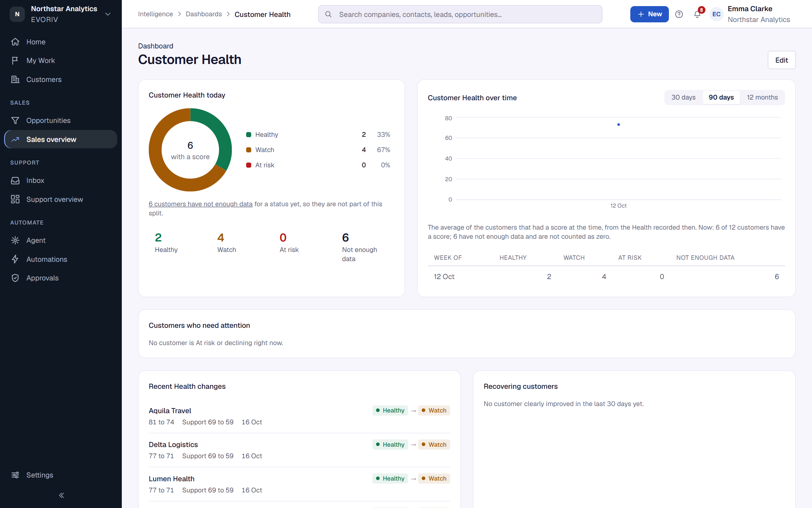Open Lumen Health health change row
Viewport: 812px width, 508px height.
pyautogui.click(x=299, y=484)
